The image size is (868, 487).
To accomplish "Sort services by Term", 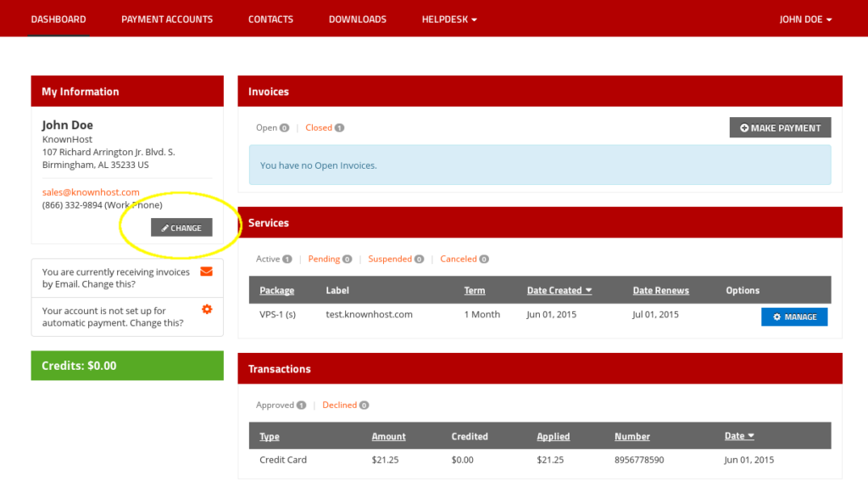I will click(475, 290).
